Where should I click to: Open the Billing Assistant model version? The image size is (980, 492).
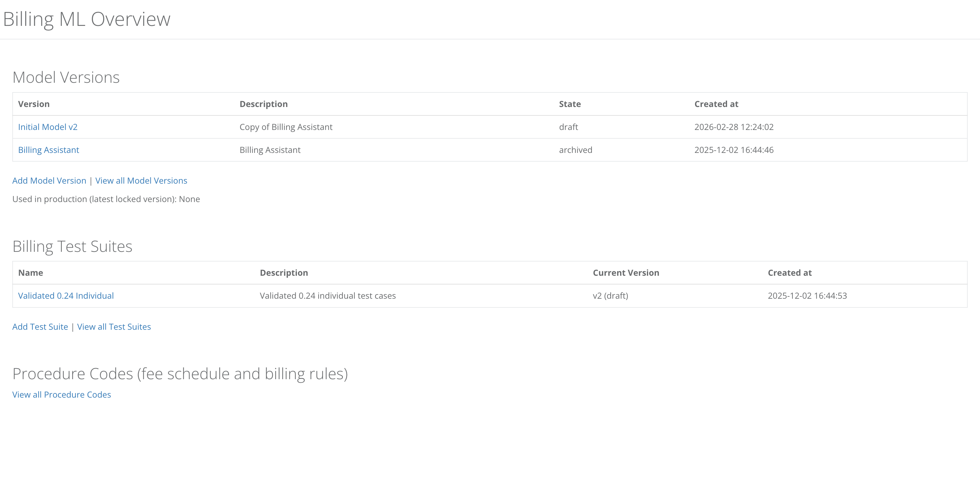tap(48, 150)
